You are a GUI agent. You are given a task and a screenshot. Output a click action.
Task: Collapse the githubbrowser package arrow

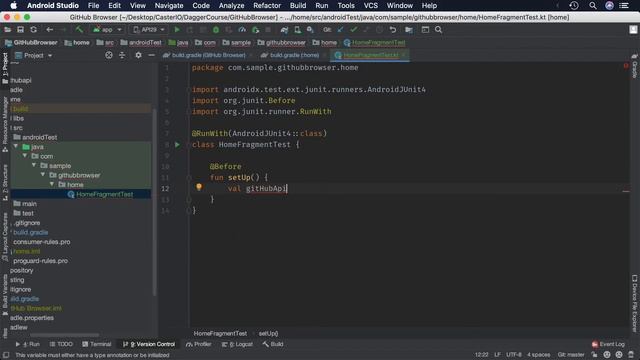tap(43, 175)
